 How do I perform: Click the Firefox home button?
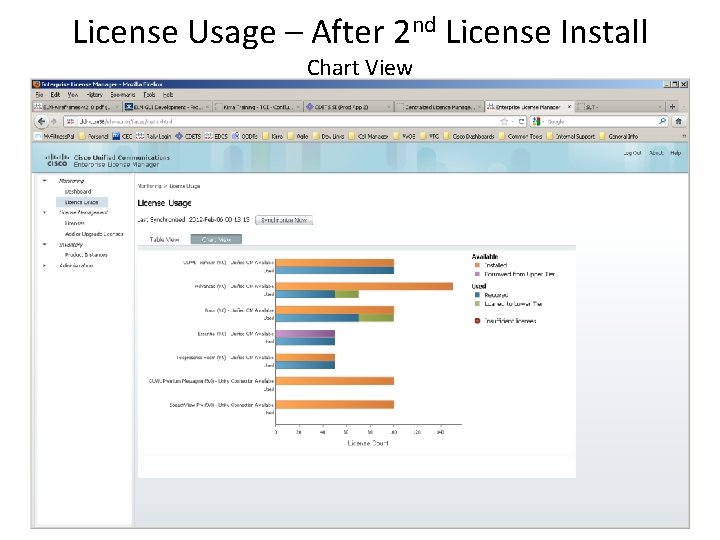678,121
